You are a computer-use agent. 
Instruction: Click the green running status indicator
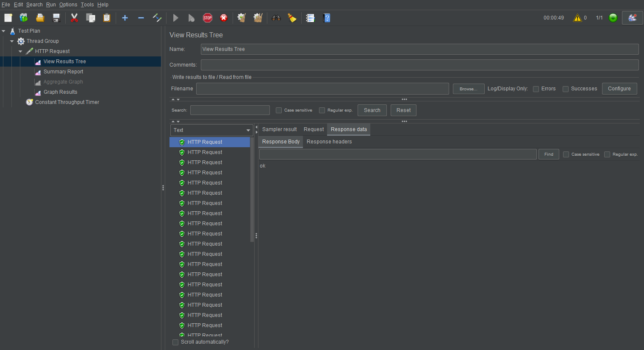(613, 18)
